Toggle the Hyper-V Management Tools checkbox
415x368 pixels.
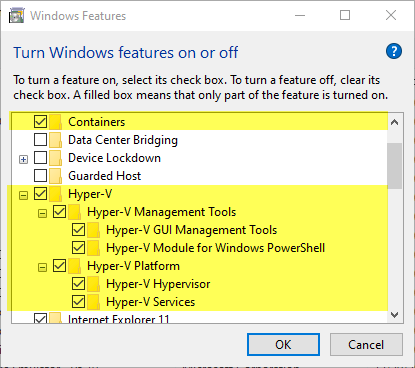59,212
